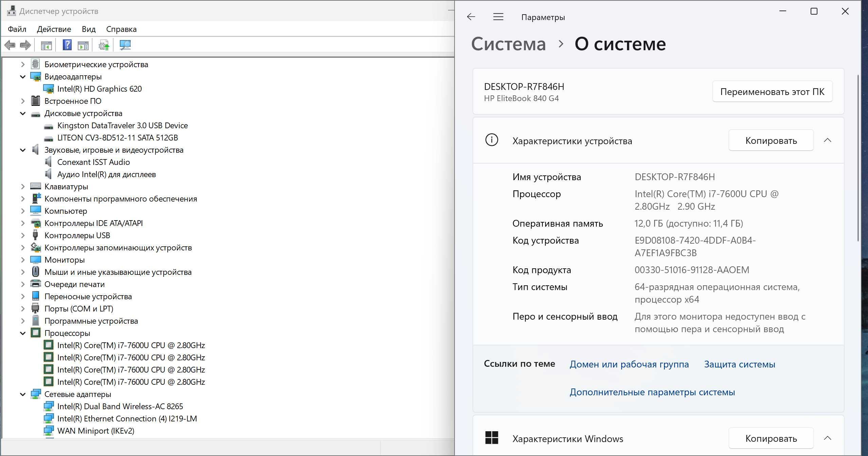Collapse the Дисковые устройства node
The width and height of the screenshot is (868, 456).
coord(23,113)
